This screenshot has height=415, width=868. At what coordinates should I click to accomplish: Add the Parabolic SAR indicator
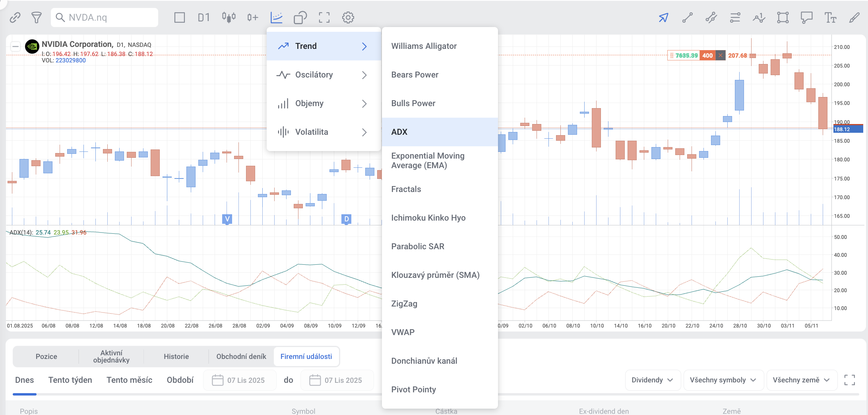click(x=440, y=246)
